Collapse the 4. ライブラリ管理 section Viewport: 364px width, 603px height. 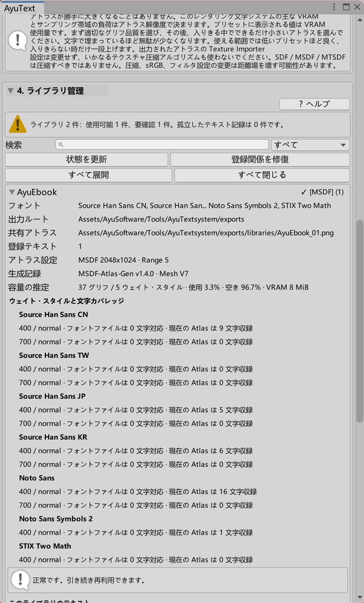pos(11,91)
